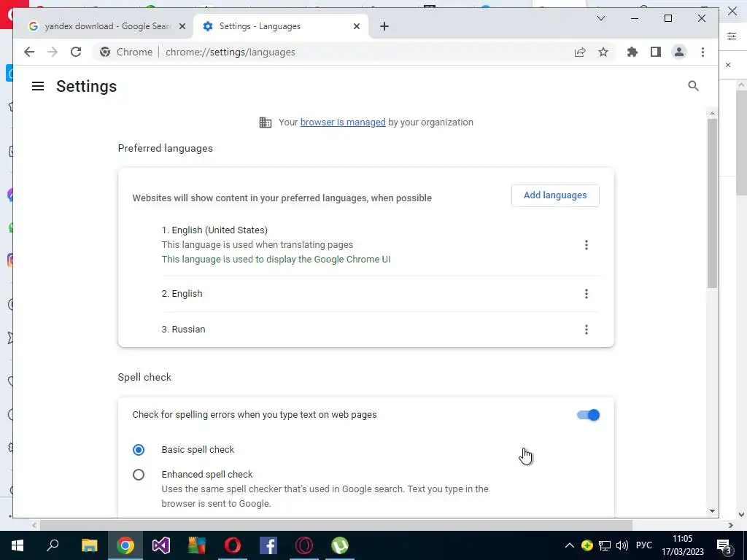This screenshot has width=747, height=560.
Task: Click the settings page vertical scrollbar
Action: click(712, 203)
